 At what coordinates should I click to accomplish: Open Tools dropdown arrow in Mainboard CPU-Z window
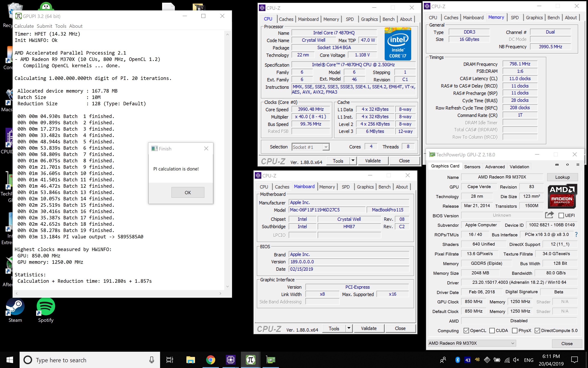[349, 328]
